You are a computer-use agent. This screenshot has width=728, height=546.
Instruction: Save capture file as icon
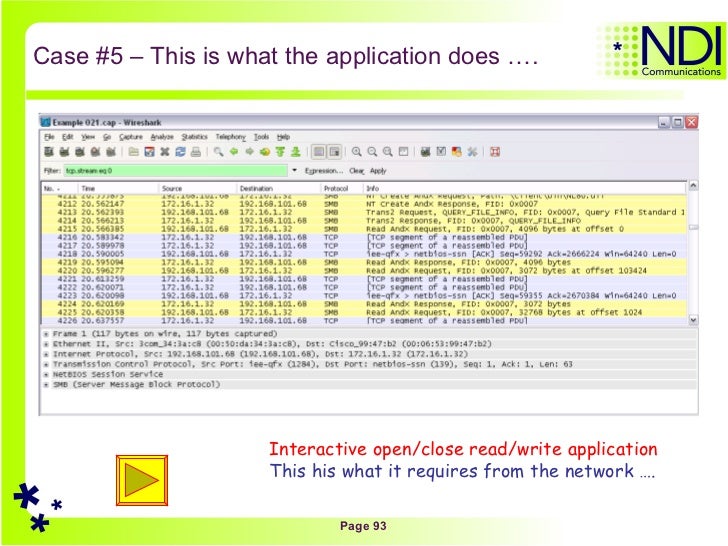tap(150, 152)
